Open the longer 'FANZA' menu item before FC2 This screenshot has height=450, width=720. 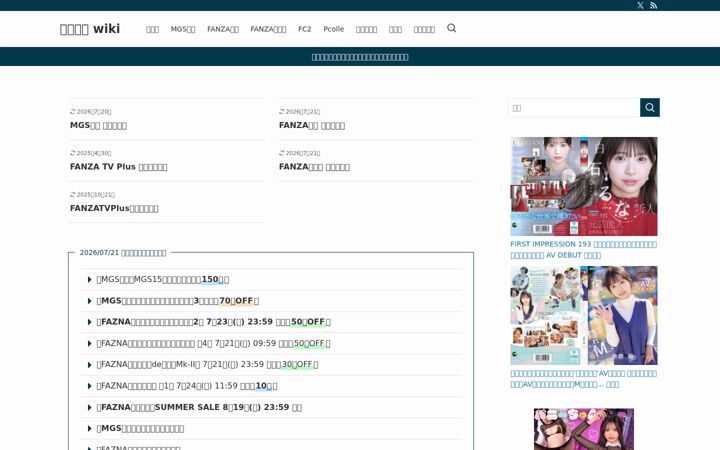[x=268, y=29]
